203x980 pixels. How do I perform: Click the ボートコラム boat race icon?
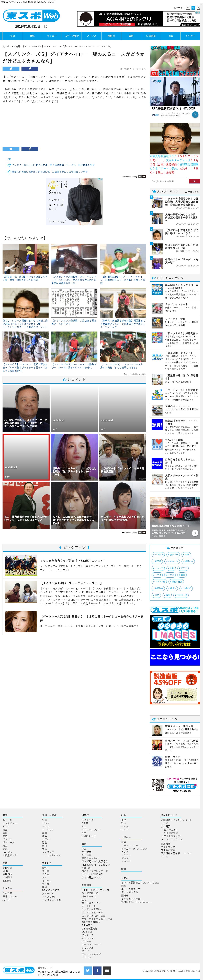(157, 394)
